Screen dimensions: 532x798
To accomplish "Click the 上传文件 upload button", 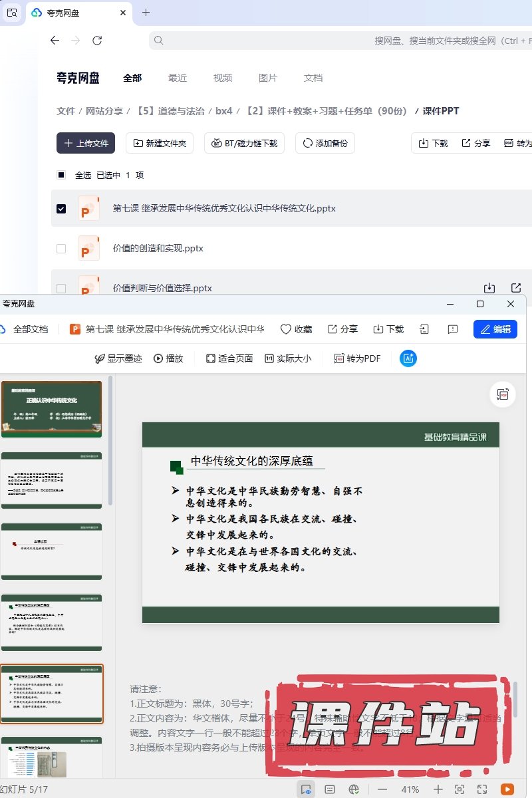I will (86, 143).
